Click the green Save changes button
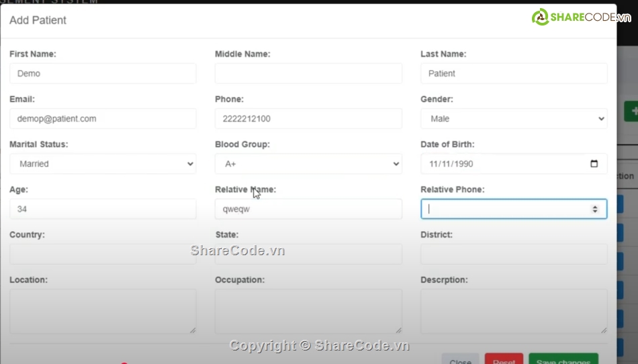Image resolution: width=638 pixels, height=364 pixels. click(x=563, y=359)
